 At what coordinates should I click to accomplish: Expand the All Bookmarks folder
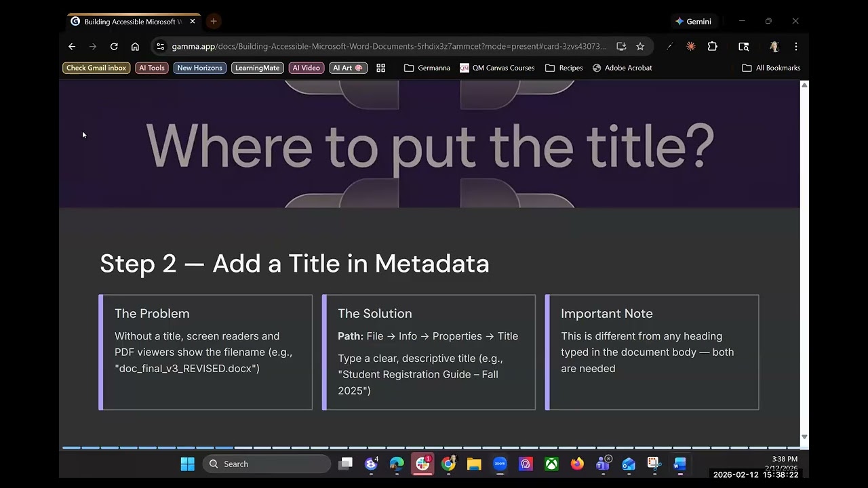pos(771,68)
